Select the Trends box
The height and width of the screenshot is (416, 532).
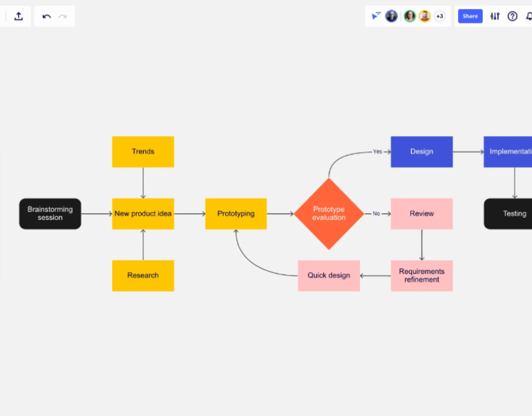point(143,151)
